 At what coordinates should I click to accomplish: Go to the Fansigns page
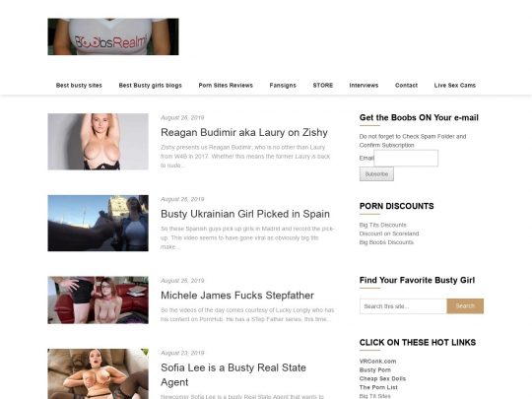(283, 85)
